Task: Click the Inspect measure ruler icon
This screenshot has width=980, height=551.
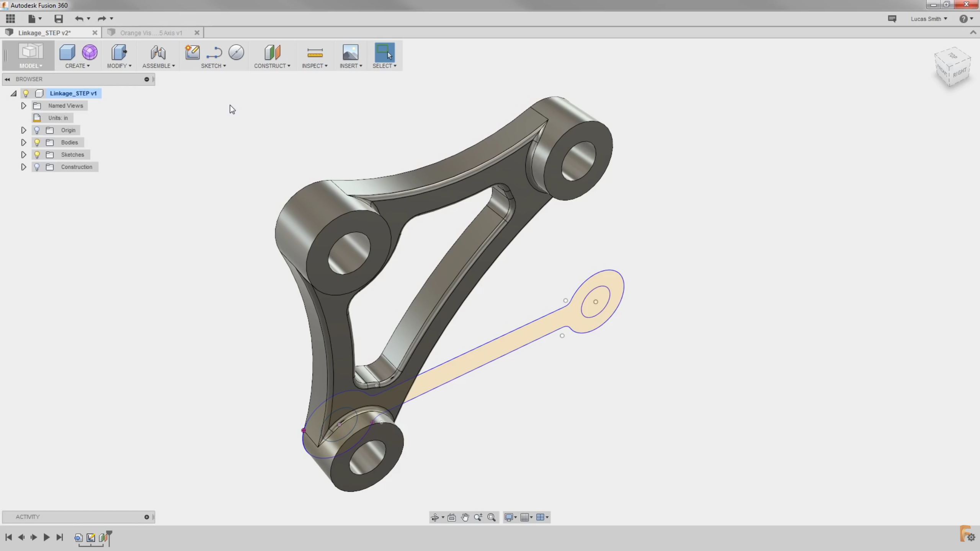Action: point(315,52)
